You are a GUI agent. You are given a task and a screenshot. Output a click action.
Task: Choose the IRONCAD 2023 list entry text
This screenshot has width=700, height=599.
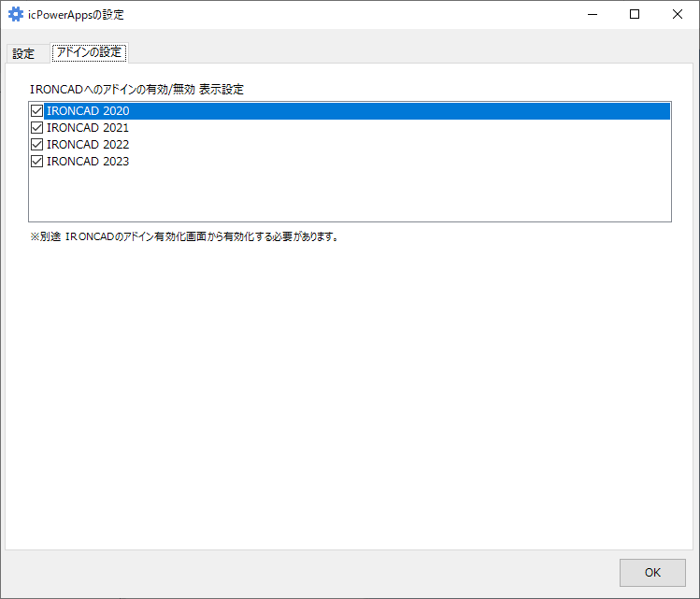(88, 162)
